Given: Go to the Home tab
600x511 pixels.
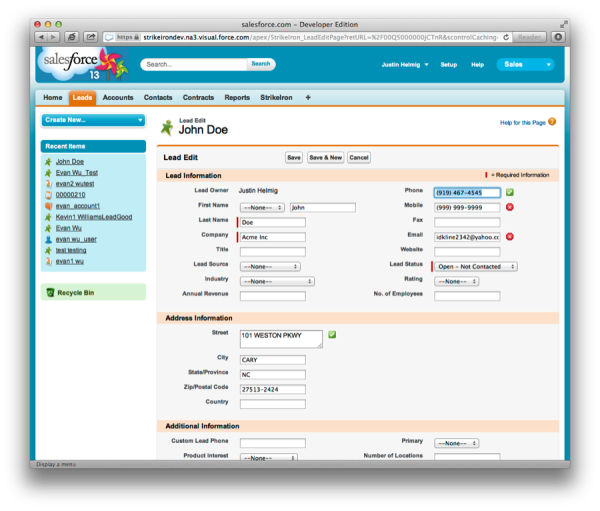Looking at the screenshot, I should [53, 98].
